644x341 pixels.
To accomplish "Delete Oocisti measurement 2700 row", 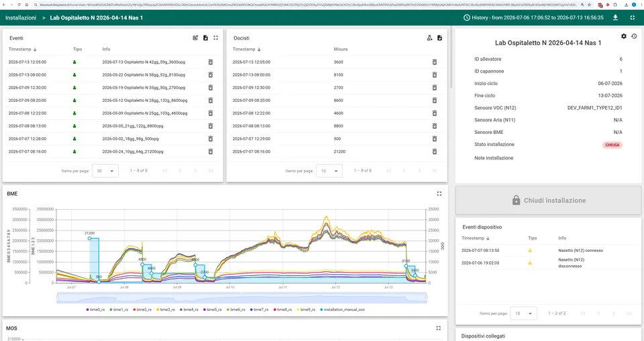I will click(x=435, y=87).
